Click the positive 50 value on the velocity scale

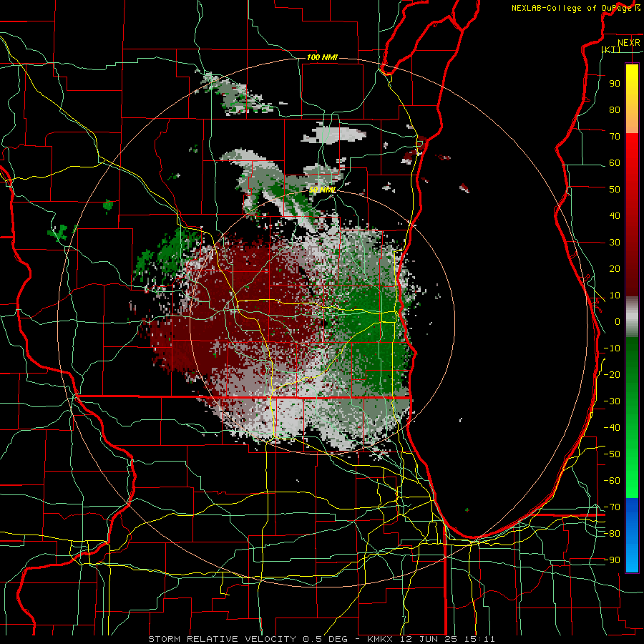tap(615, 190)
